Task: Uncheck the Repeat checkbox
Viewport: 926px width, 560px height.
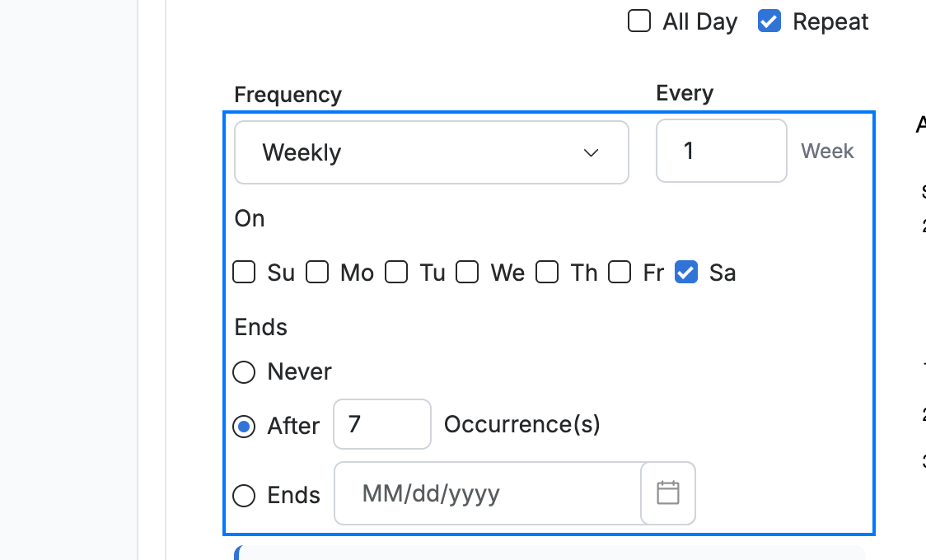Action: [x=769, y=21]
